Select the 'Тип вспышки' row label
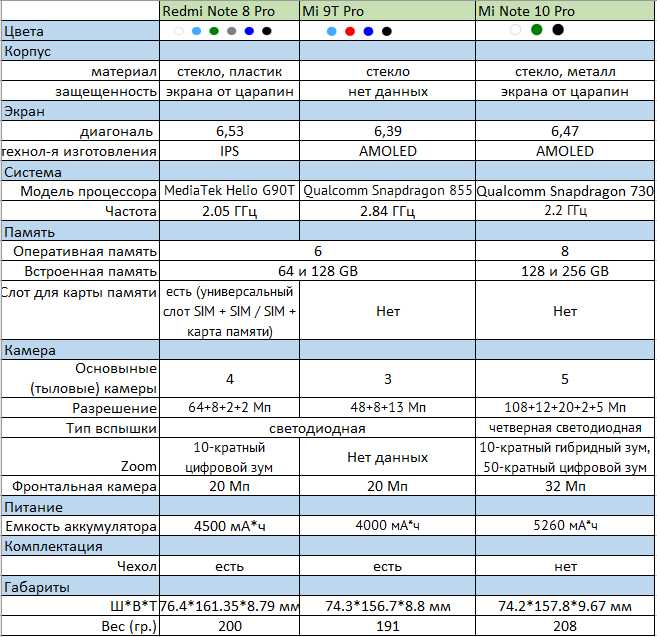This screenshot has height=637, width=657. tap(80, 428)
